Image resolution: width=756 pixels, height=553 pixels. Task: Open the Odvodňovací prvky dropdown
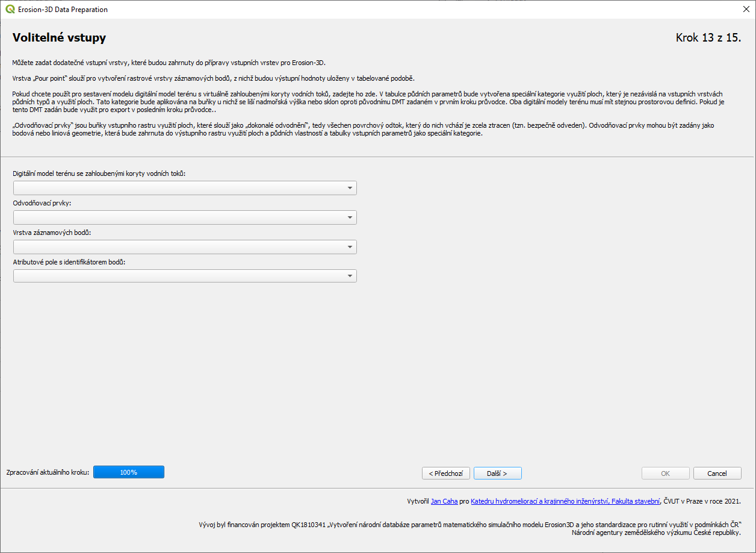[185, 217]
